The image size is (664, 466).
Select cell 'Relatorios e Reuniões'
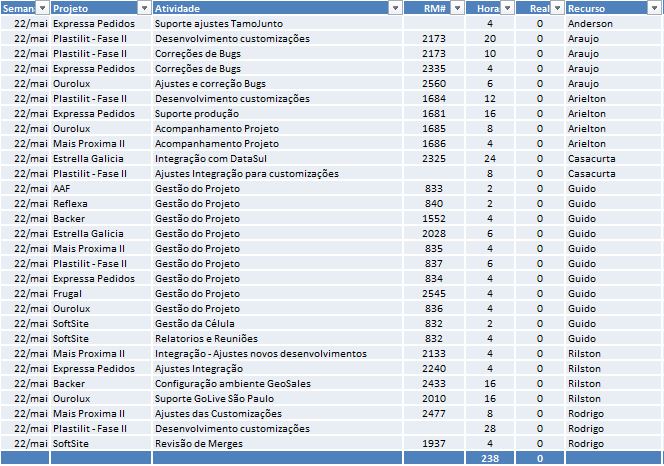point(277,338)
